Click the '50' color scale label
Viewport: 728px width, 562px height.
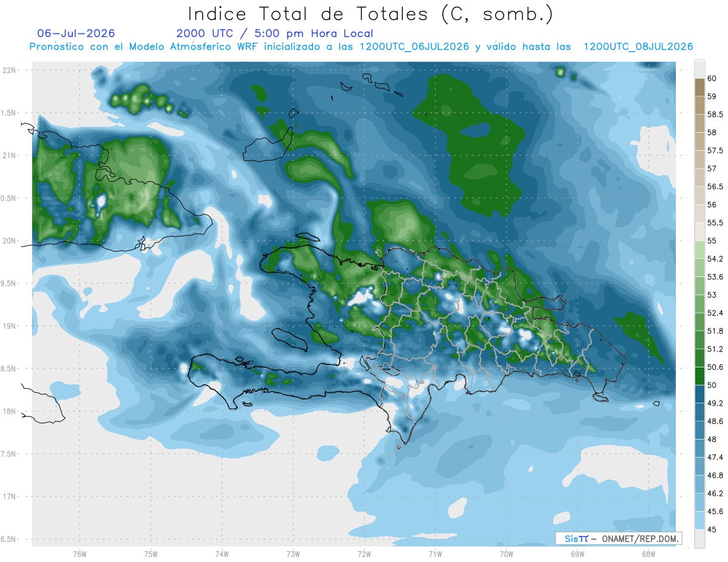click(x=712, y=386)
